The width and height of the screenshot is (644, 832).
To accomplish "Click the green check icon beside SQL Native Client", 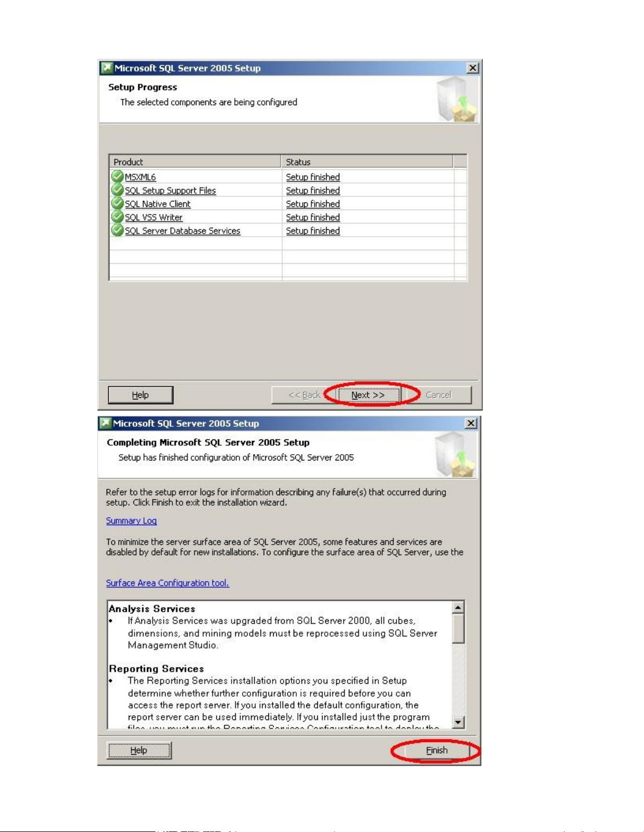I will (x=117, y=203).
